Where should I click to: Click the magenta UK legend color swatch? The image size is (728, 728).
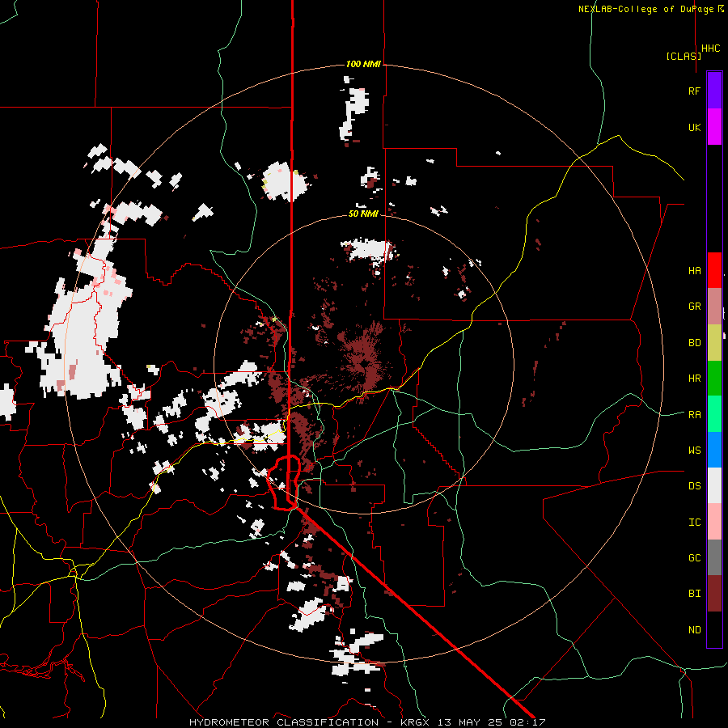[x=714, y=127]
